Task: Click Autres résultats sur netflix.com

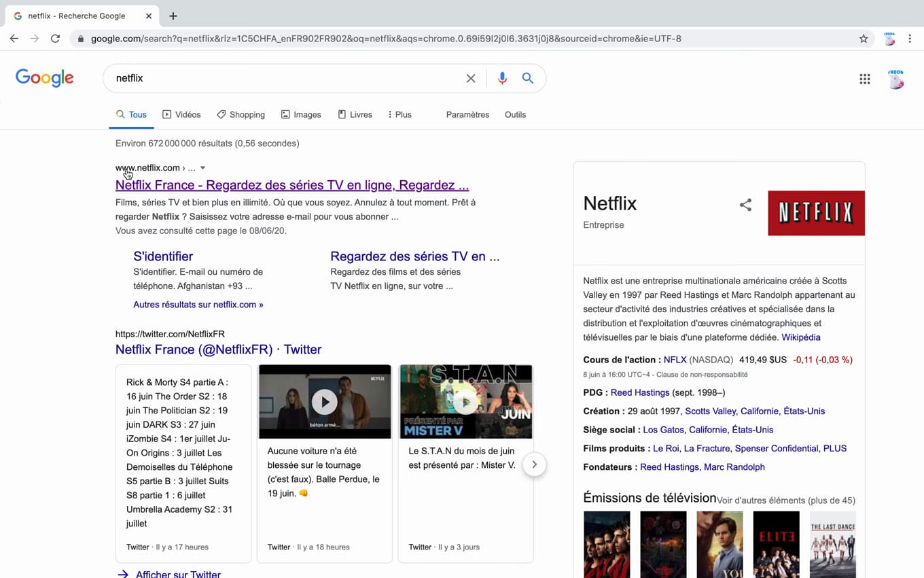Action: 198,305
